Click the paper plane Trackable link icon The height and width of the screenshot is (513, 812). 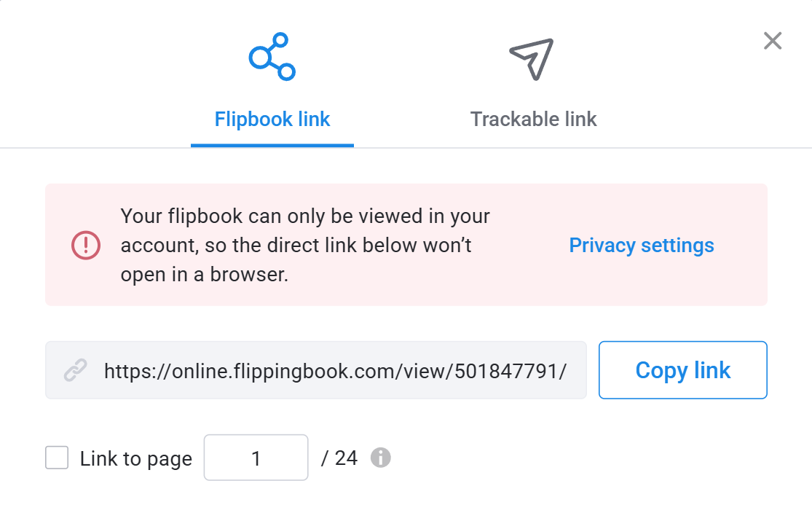[532, 59]
